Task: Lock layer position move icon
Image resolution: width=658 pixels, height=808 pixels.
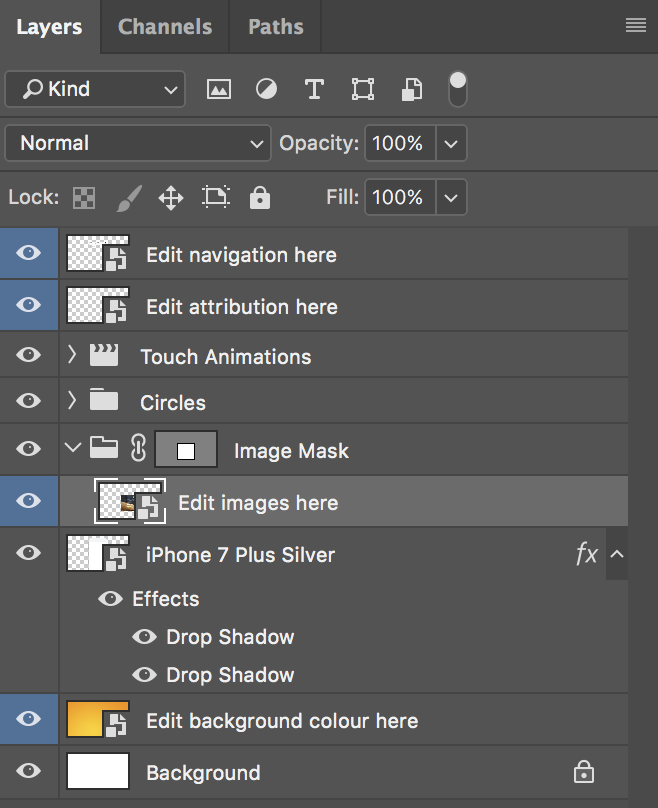Action: [171, 197]
